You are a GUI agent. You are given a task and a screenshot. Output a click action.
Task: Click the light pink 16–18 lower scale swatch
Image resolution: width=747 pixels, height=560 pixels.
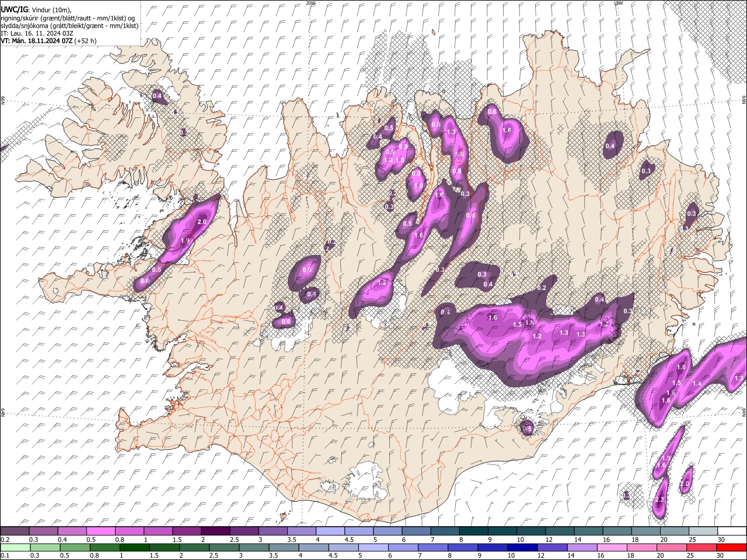(x=612, y=547)
